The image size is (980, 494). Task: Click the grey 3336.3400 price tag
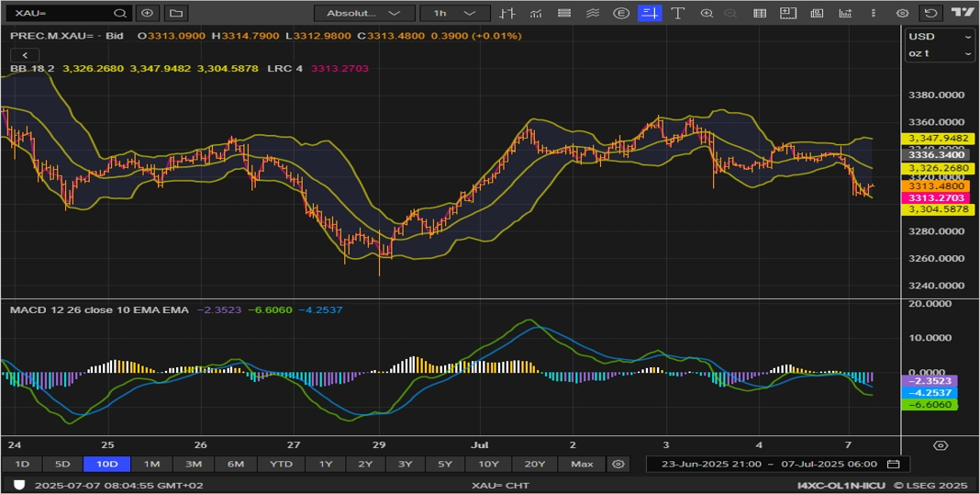click(x=937, y=154)
